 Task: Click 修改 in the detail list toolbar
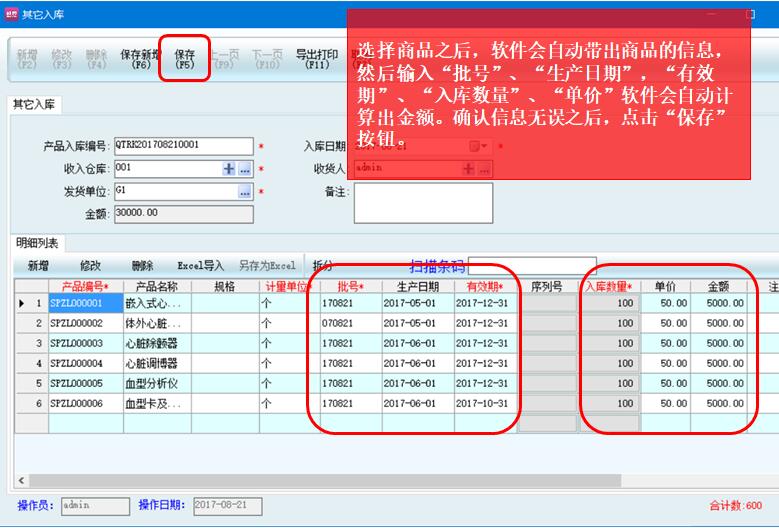(90, 266)
